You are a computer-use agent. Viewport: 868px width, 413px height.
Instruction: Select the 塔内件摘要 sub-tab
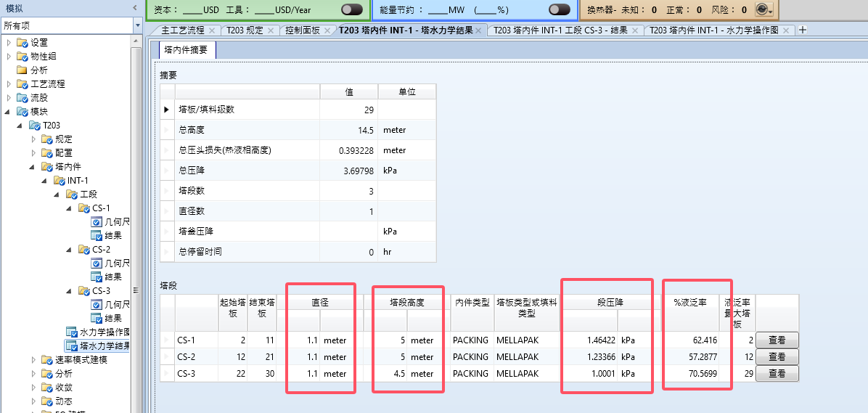[187, 50]
